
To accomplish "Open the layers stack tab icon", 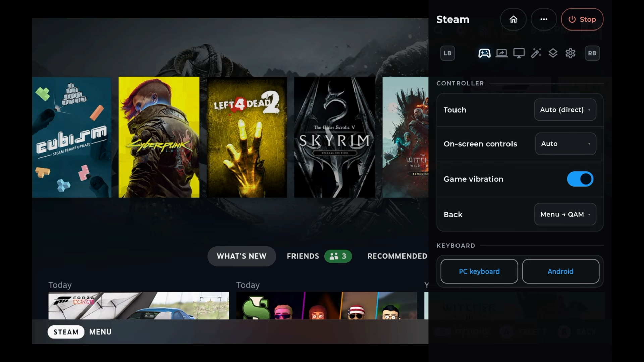I will pyautogui.click(x=553, y=53).
